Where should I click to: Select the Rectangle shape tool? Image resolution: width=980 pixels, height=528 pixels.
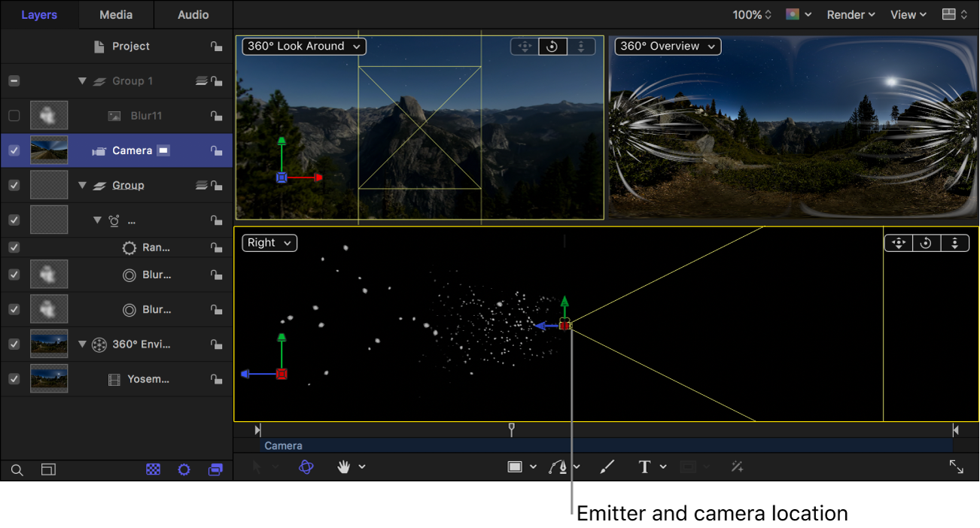[516, 466]
